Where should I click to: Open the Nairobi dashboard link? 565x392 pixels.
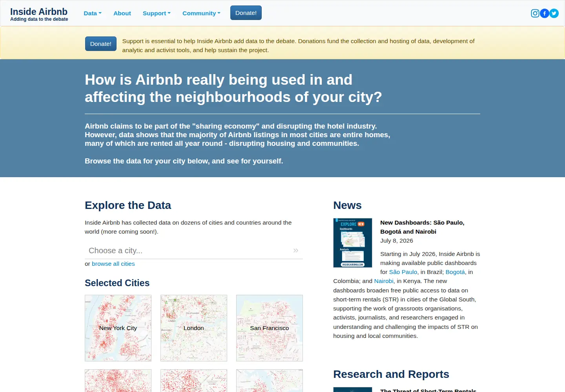384,281
